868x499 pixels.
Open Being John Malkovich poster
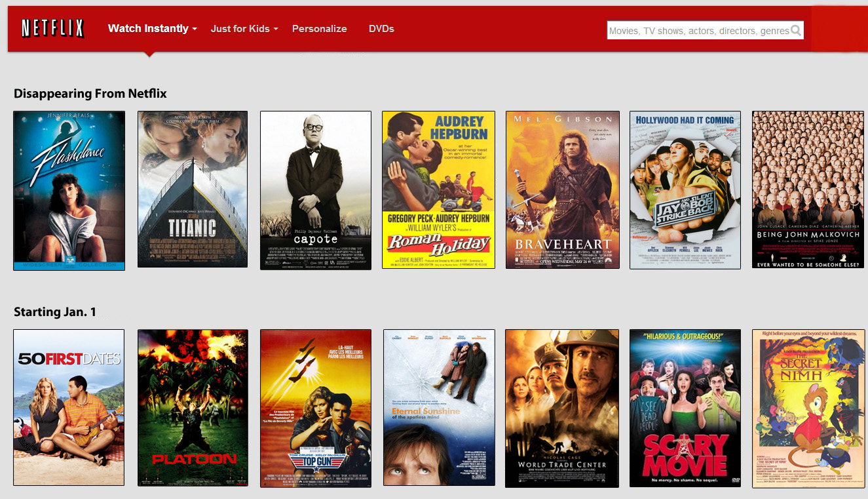(x=808, y=190)
